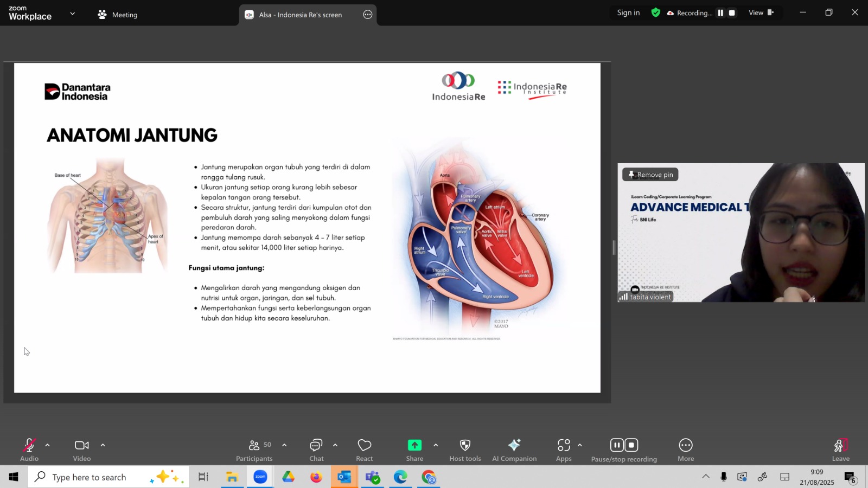The image size is (868, 488).
Task: Launch the AI Companion
Action: point(514,450)
